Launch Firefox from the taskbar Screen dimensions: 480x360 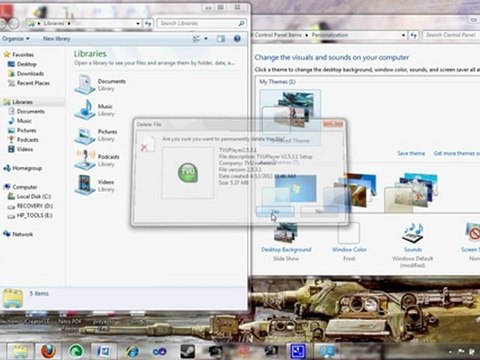pyautogui.click(x=48, y=351)
